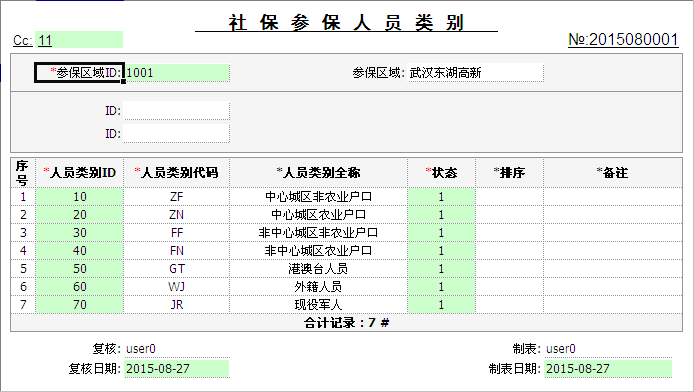The height and width of the screenshot is (392, 694).
Task: Select the ID cell with value 40
Action: pos(80,251)
